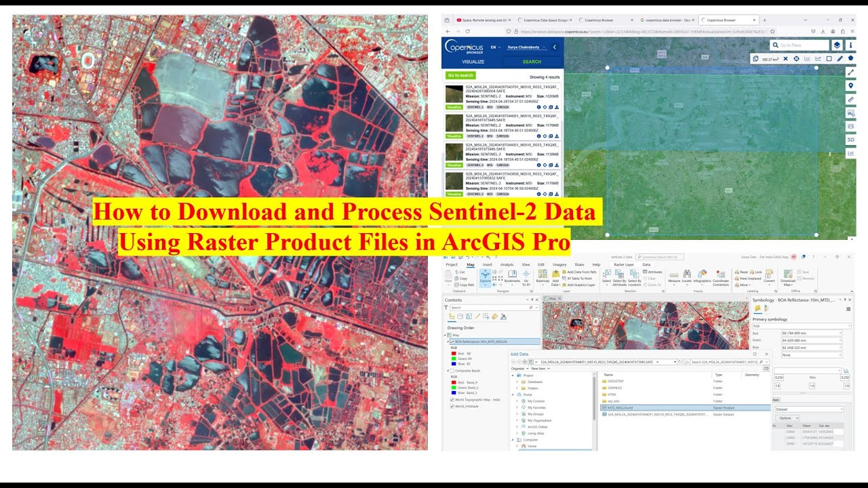Click Add Data From Path button
Screen dimensions: 868x488
579,272
